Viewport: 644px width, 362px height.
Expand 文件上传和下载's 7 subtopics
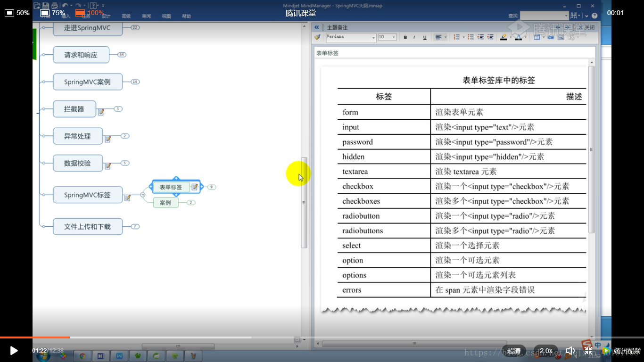click(x=135, y=226)
